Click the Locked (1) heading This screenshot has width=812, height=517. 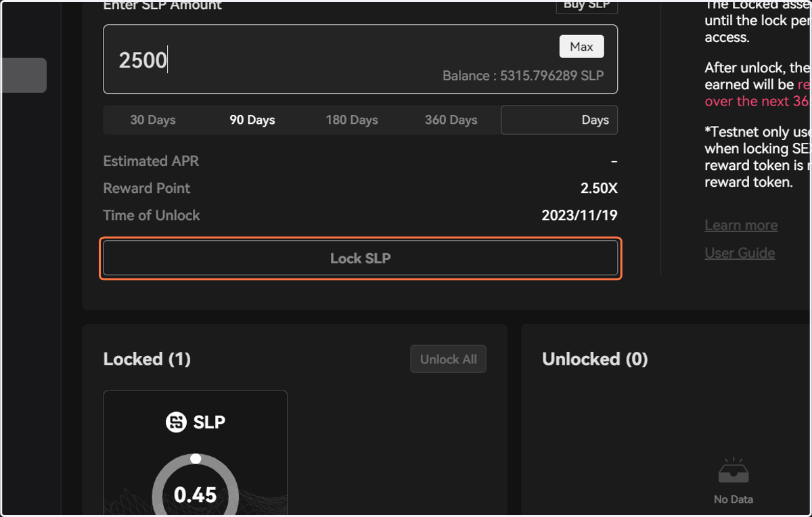point(147,359)
